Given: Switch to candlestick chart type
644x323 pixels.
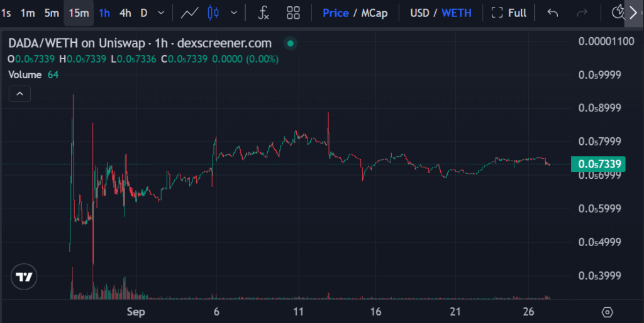Looking at the screenshot, I should coord(213,13).
